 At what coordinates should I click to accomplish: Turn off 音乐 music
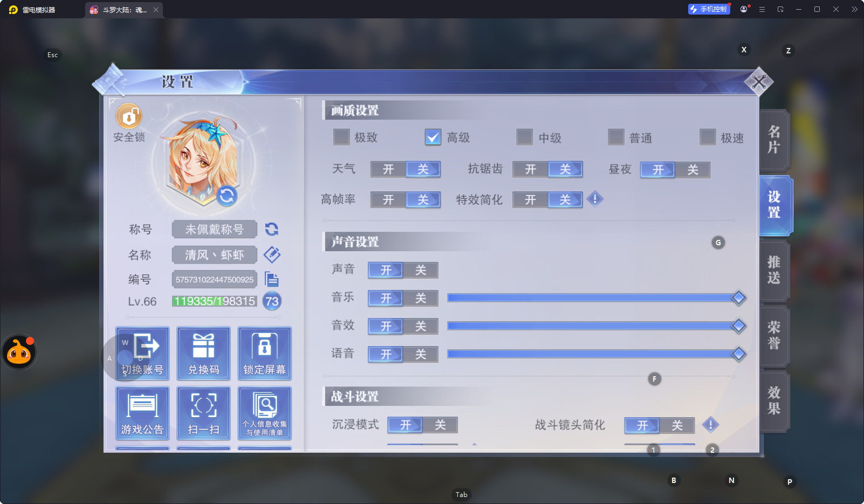pos(420,298)
